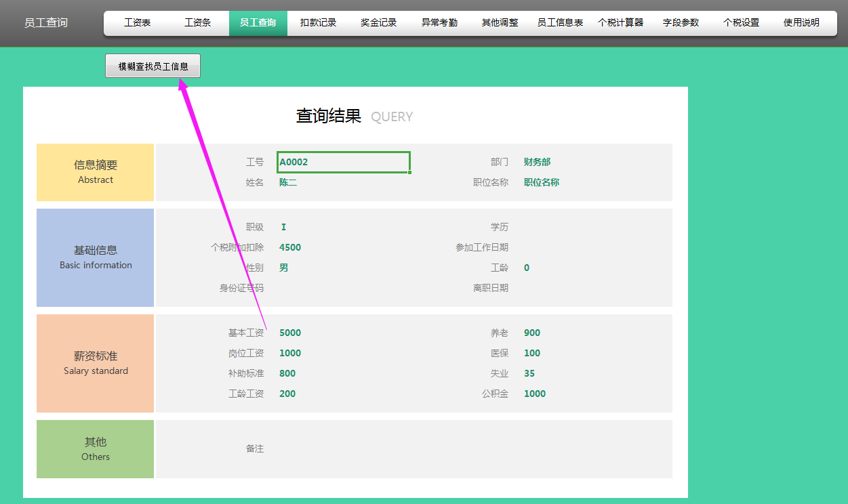848x504 pixels.
Task: Switch to the 工资表 tab
Action: pyautogui.click(x=138, y=22)
